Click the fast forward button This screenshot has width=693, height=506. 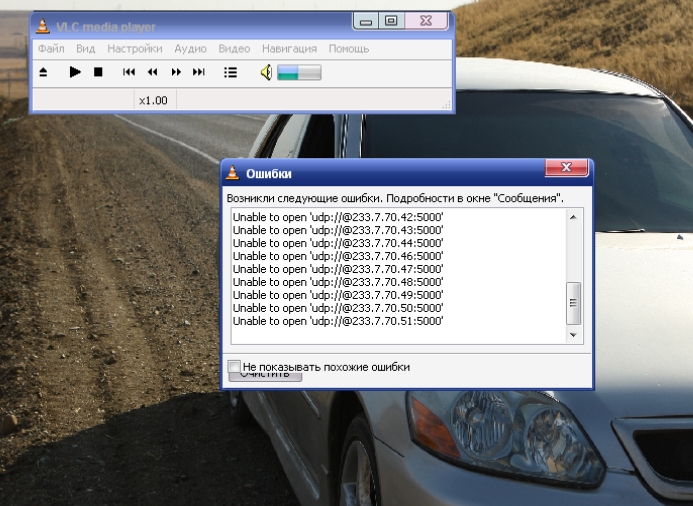coord(176,72)
